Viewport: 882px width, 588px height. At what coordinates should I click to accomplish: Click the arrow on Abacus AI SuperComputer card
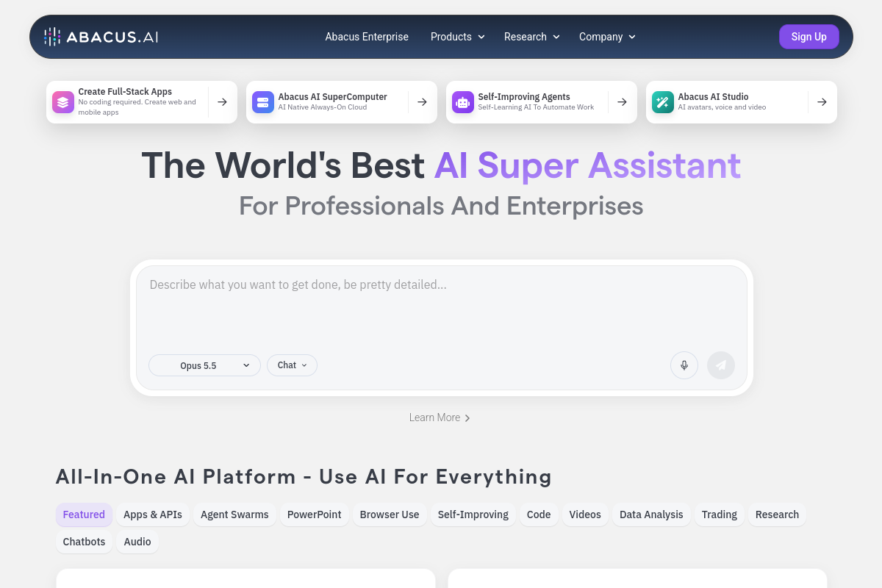coord(422,102)
